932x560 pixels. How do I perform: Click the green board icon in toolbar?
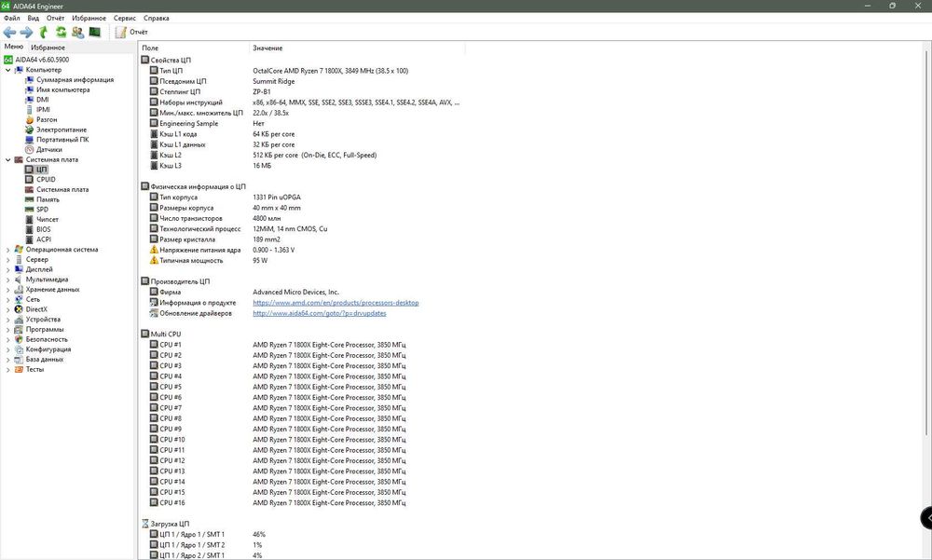pos(95,32)
